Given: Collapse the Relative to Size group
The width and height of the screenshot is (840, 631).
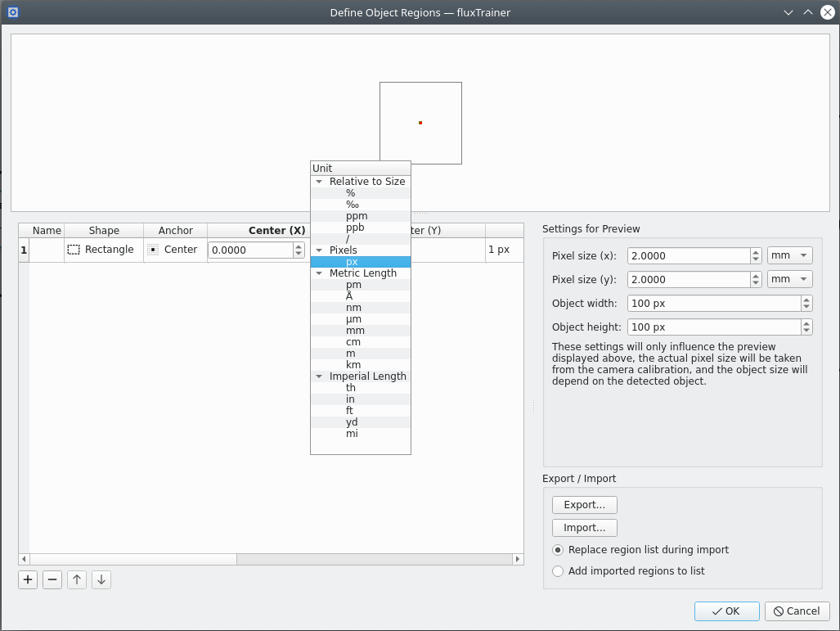Looking at the screenshot, I should coord(319,182).
